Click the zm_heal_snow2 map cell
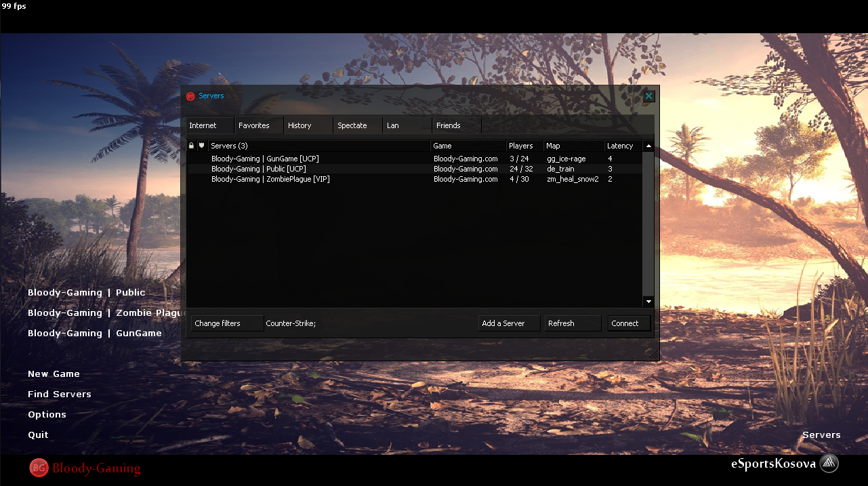 (573, 179)
